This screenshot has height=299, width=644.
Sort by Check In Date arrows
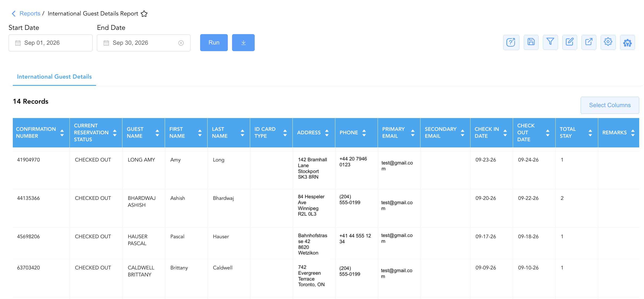coord(505,133)
